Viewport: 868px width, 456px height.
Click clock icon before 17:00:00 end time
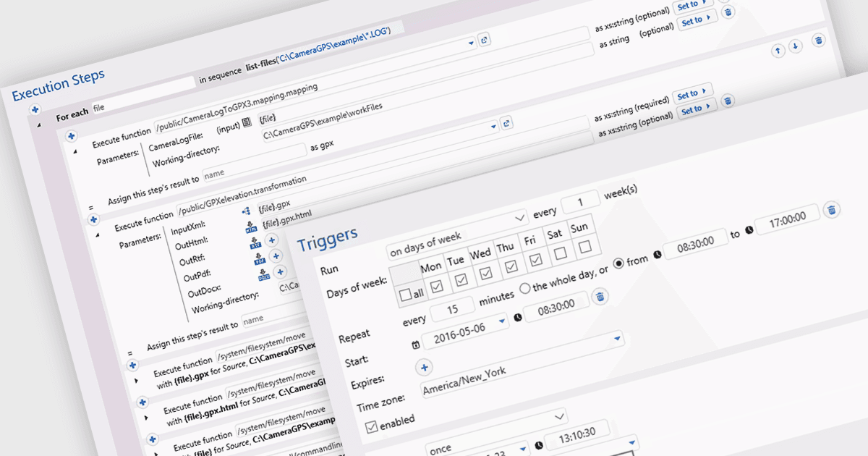[748, 229]
